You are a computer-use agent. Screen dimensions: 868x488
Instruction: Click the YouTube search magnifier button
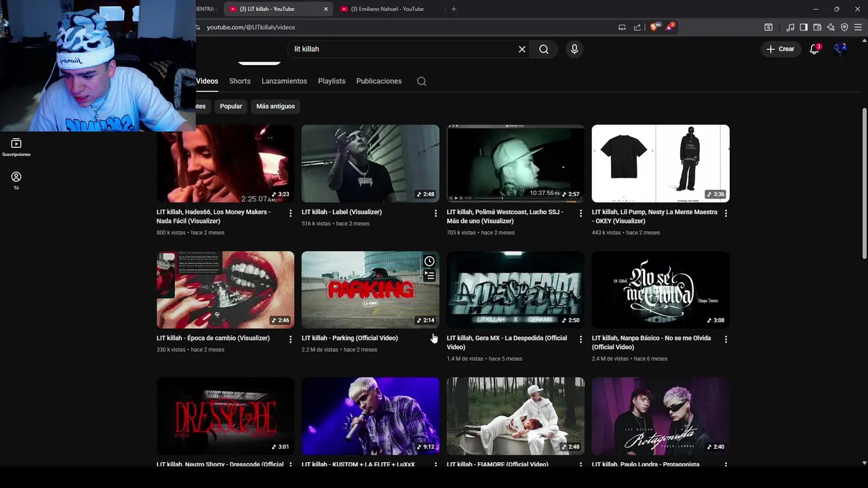pyautogui.click(x=544, y=49)
